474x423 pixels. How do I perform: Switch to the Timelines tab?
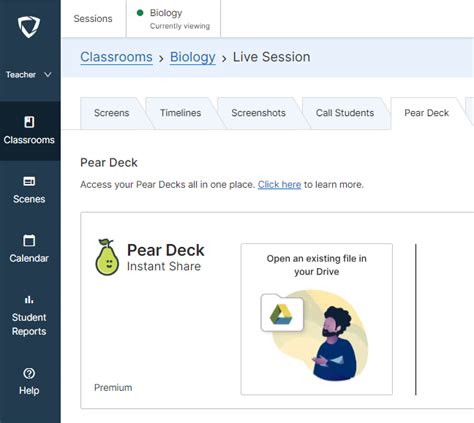pyautogui.click(x=180, y=113)
